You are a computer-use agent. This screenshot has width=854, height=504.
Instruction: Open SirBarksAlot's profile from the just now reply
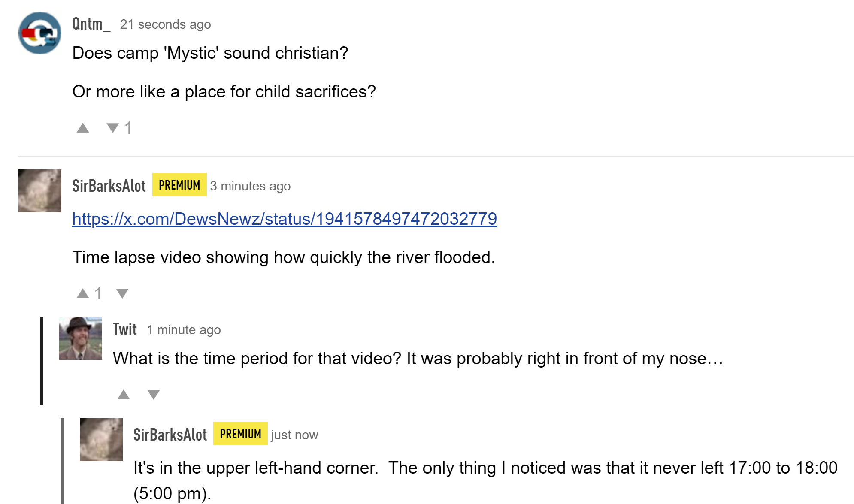[170, 435]
